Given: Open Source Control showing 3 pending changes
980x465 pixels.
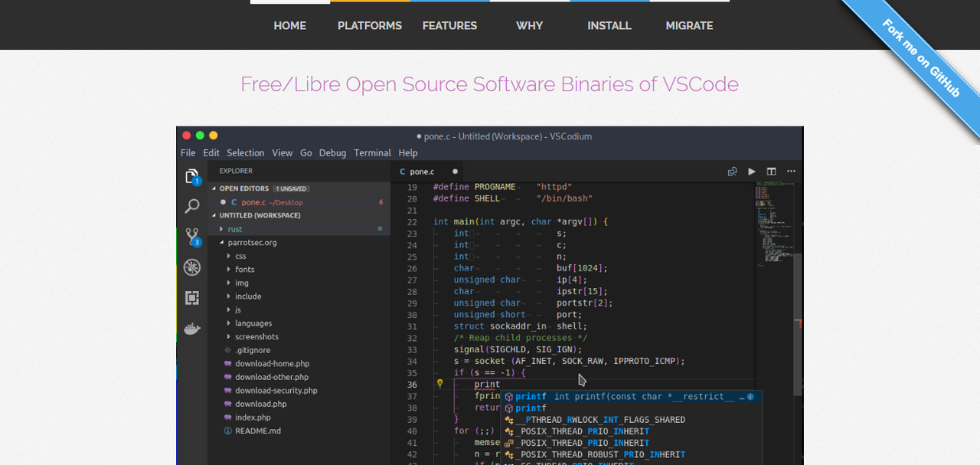Looking at the screenshot, I should [191, 236].
